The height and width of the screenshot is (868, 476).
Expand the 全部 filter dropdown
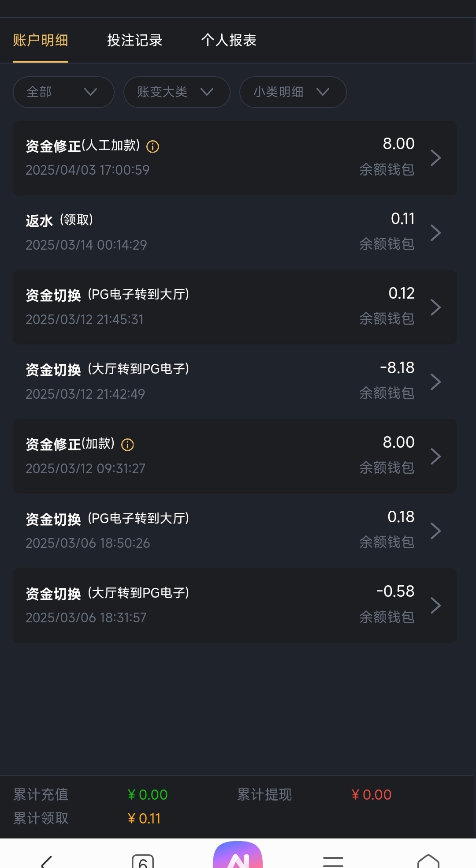(63, 92)
